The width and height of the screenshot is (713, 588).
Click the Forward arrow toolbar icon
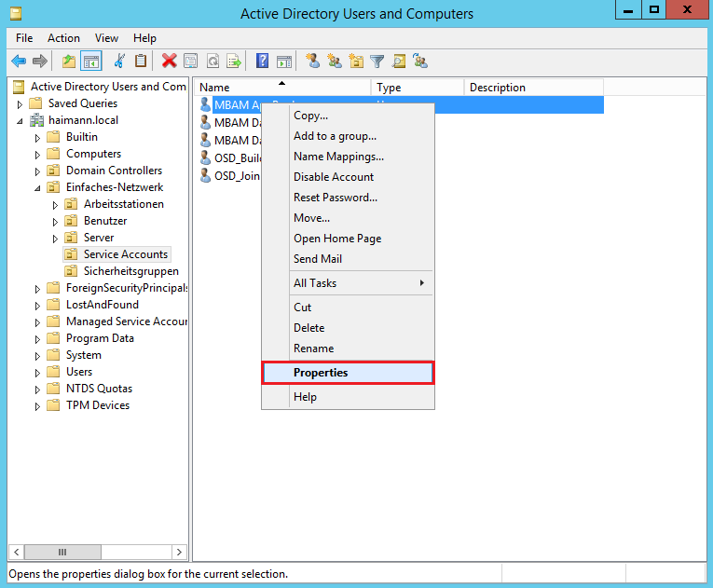[40, 61]
